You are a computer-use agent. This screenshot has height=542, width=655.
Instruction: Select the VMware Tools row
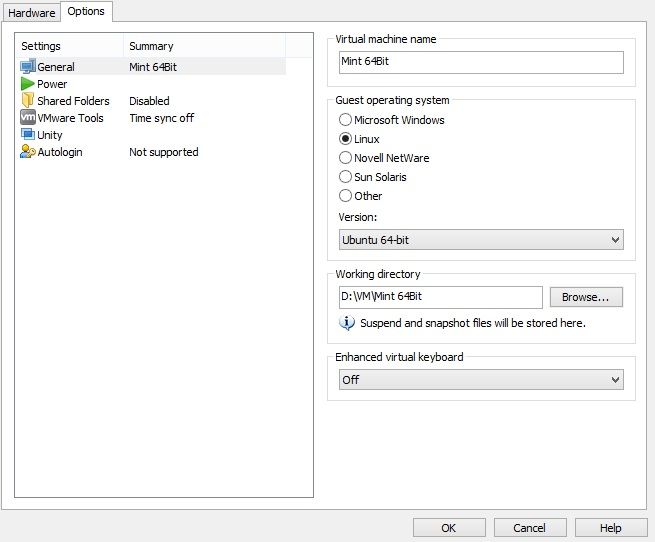152,118
